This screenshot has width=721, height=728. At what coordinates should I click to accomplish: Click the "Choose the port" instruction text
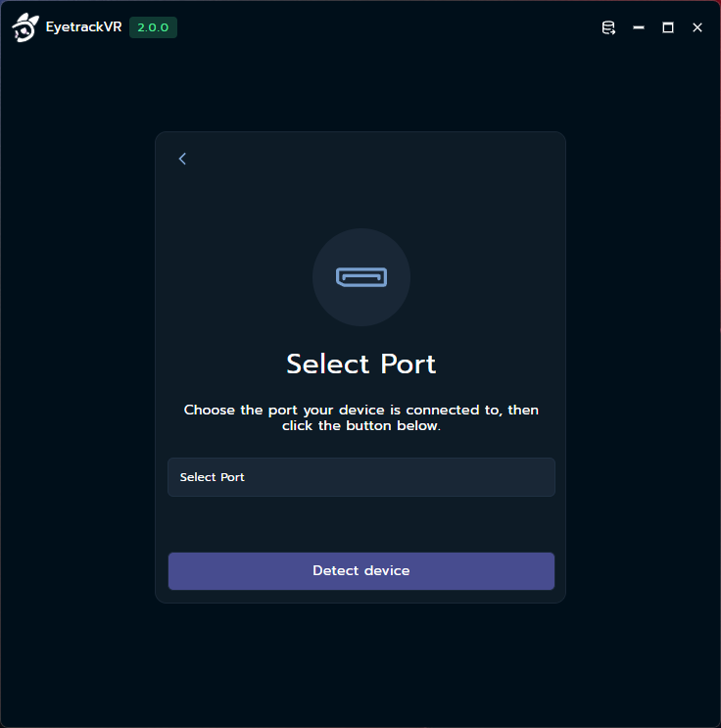(x=360, y=410)
